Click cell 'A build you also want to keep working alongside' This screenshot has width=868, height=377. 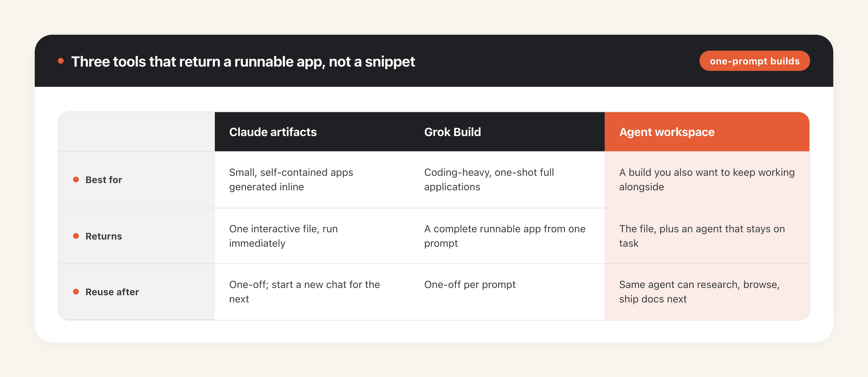click(x=707, y=180)
